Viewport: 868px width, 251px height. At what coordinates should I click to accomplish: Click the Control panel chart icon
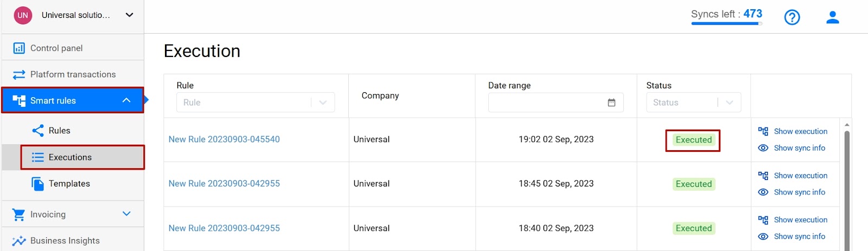click(19, 48)
